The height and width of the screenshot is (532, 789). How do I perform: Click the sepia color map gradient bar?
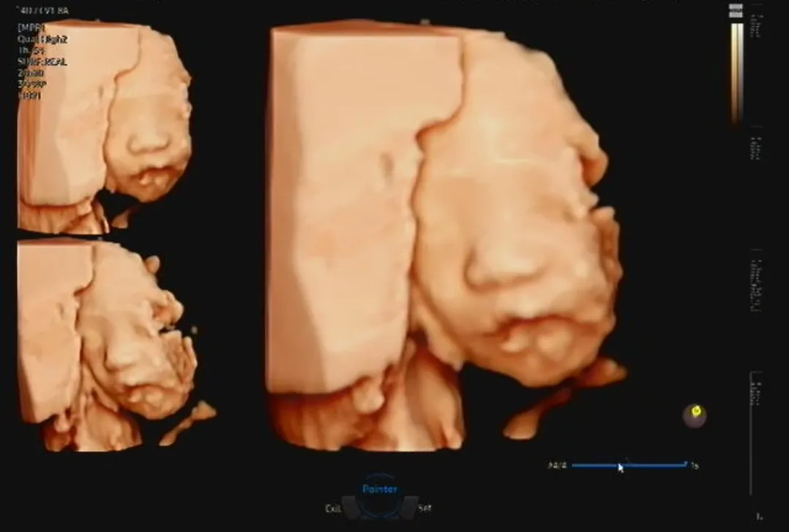736,73
